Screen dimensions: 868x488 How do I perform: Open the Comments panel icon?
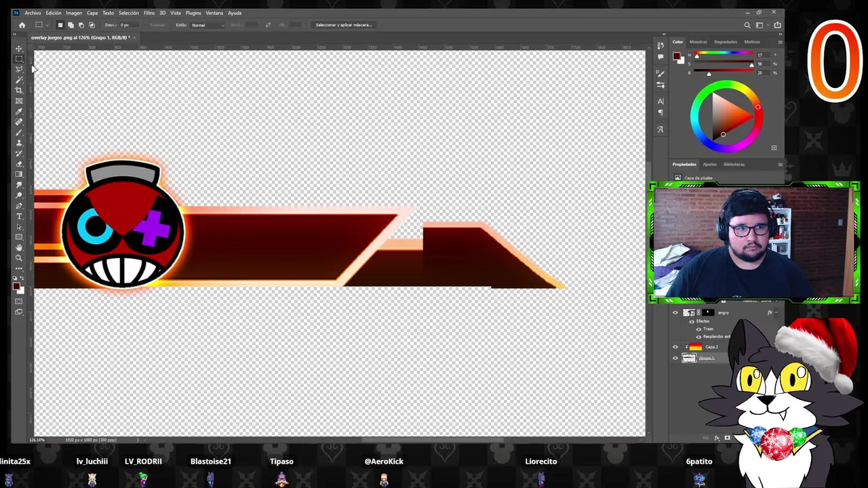(660, 57)
